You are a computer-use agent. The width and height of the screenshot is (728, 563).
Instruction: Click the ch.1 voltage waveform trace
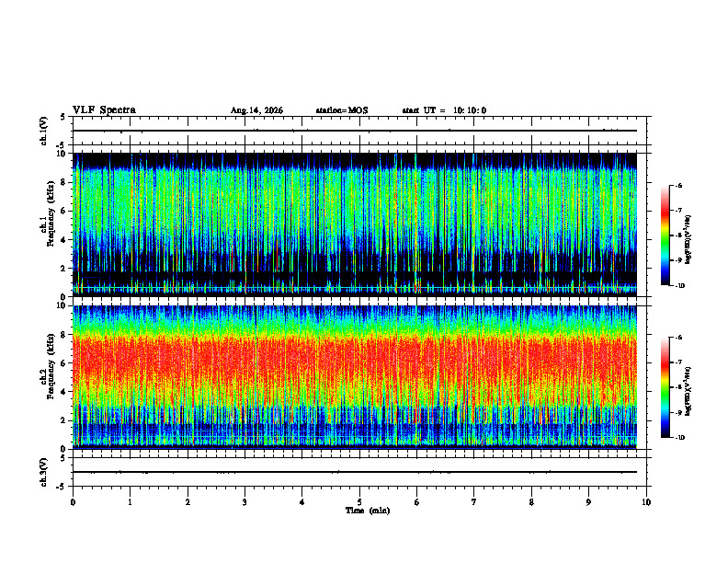click(355, 131)
